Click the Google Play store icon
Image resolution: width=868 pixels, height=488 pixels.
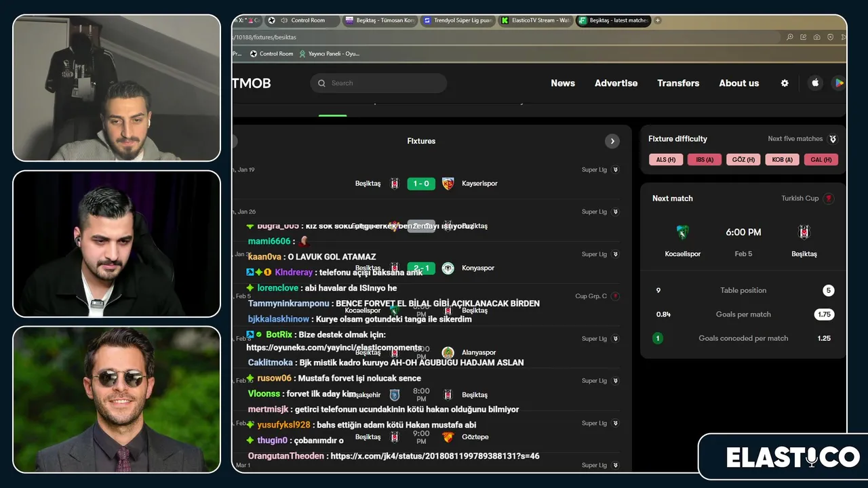tap(839, 83)
